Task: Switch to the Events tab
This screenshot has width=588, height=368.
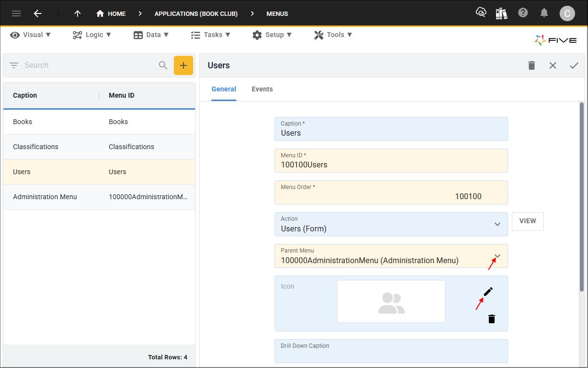Action: 262,89
